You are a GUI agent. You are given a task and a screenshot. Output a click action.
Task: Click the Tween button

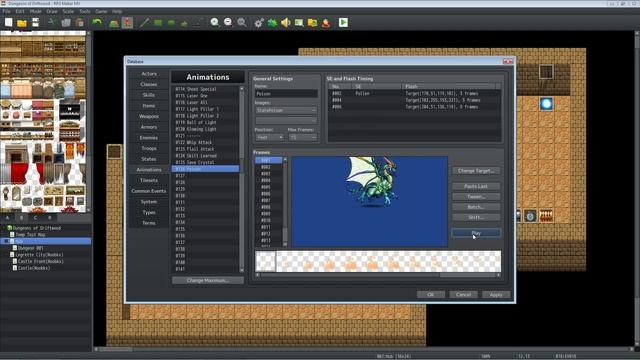tap(476, 197)
